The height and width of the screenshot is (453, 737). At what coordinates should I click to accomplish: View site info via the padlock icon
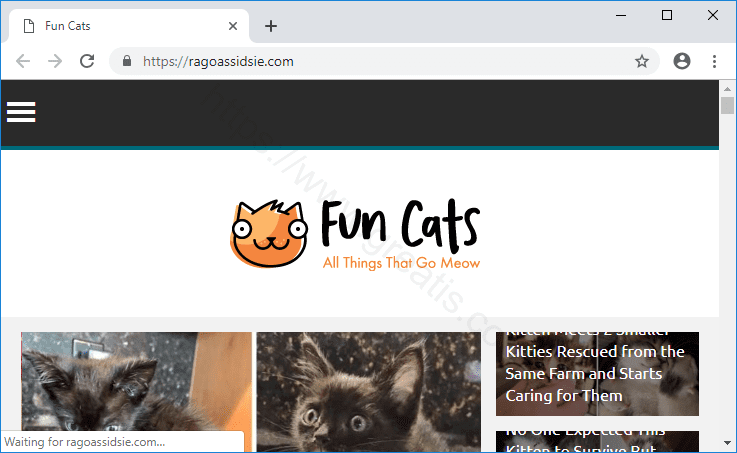pos(126,61)
